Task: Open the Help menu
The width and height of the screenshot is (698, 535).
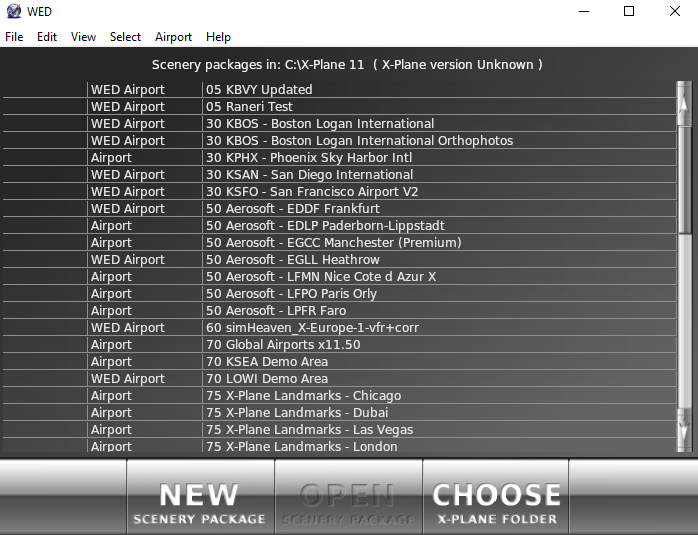Action: tap(218, 37)
